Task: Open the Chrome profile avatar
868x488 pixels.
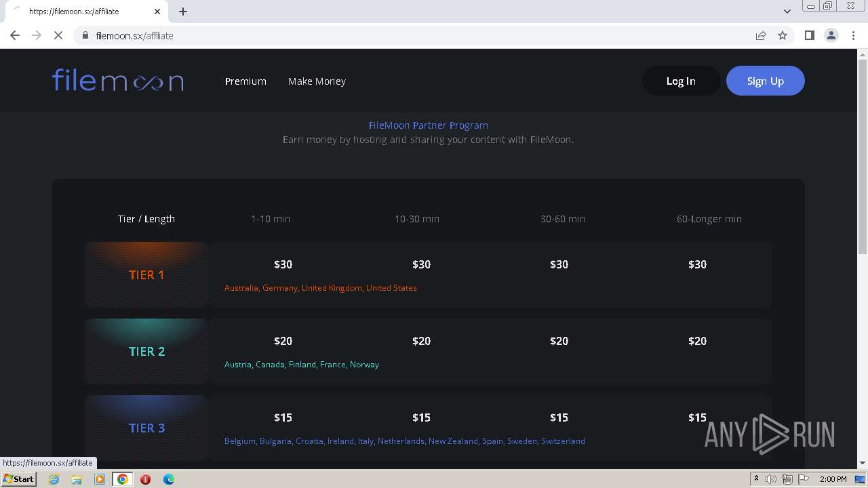Action: point(831,35)
